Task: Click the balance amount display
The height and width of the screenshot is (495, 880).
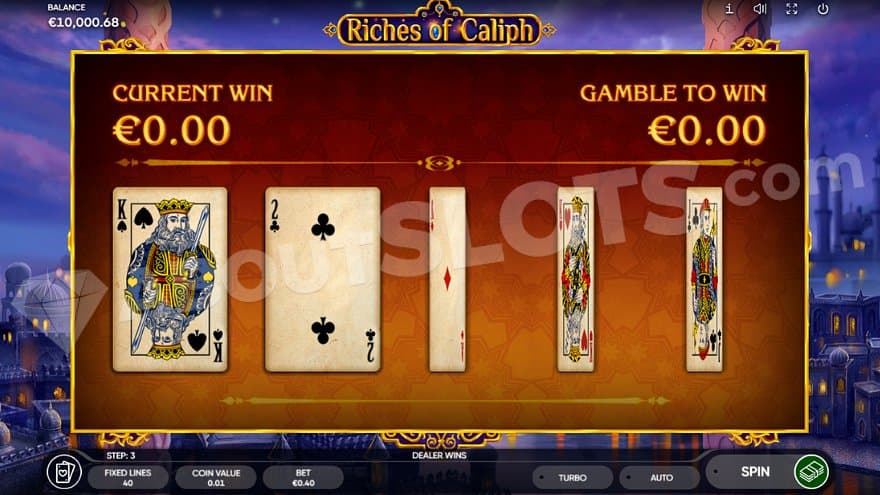Action: point(84,22)
